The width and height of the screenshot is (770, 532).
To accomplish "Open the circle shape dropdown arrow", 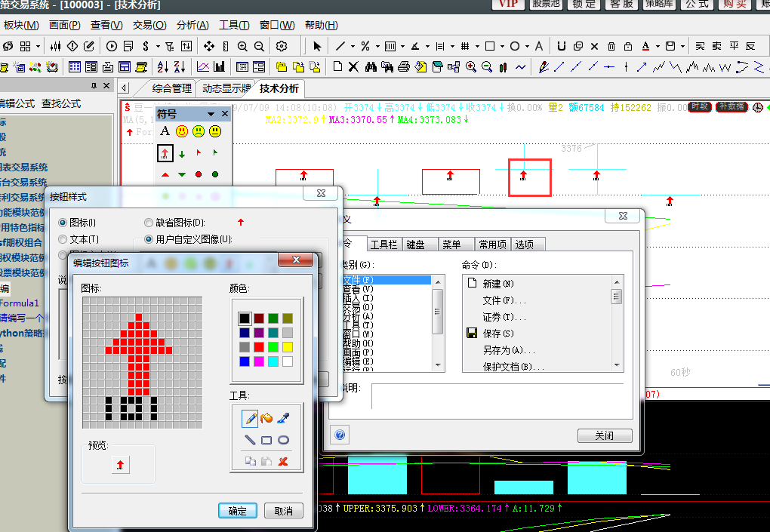I will [x=527, y=47].
